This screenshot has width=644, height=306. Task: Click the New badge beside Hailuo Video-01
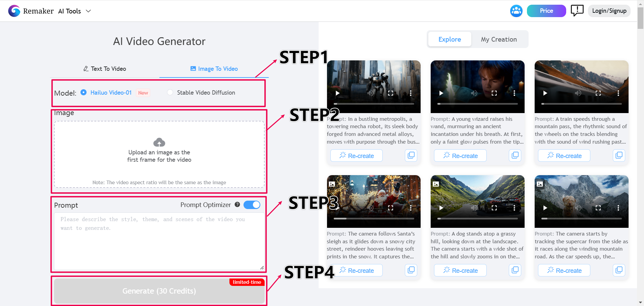click(x=143, y=93)
